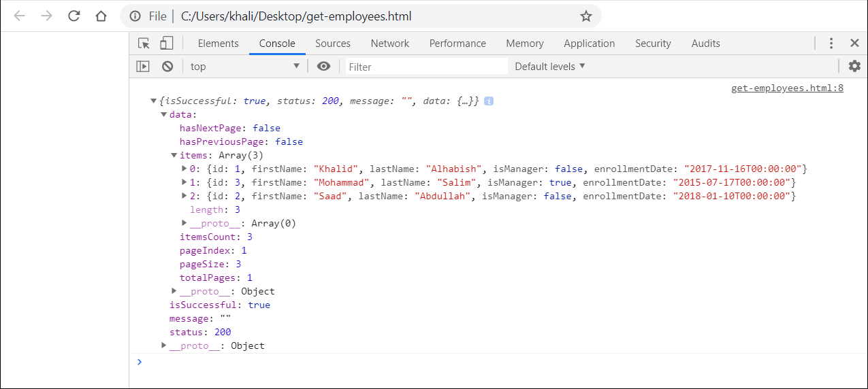Open the top execution context dropdown
The height and width of the screenshot is (389, 868).
245,66
